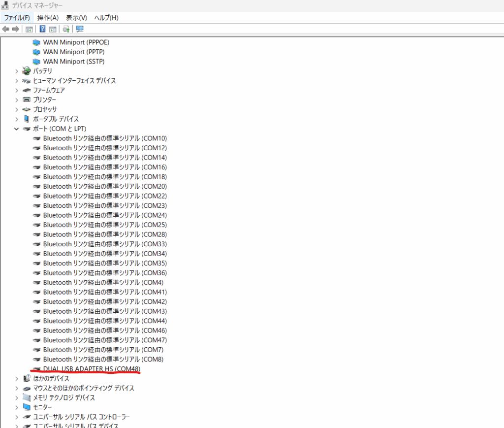Click the ユニバーサル シリアル バス コントローラー icon
The height and width of the screenshot is (428, 504).
pyautogui.click(x=27, y=417)
